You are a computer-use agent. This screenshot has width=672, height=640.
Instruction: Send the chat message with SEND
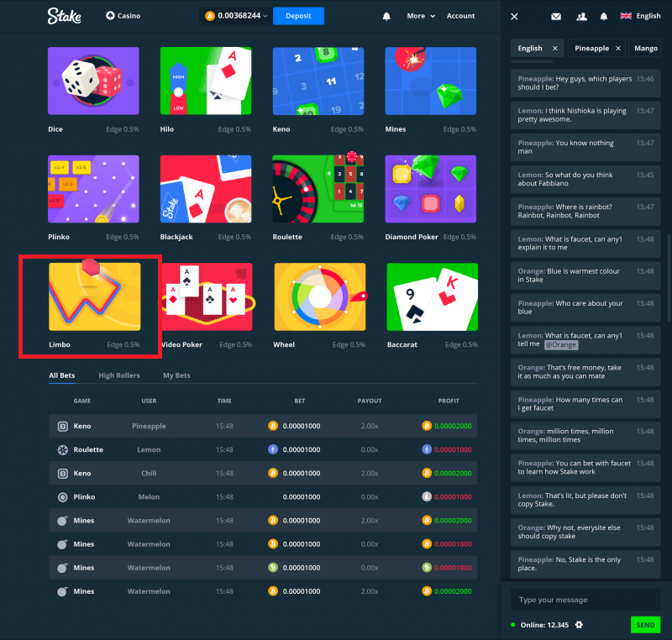point(645,625)
